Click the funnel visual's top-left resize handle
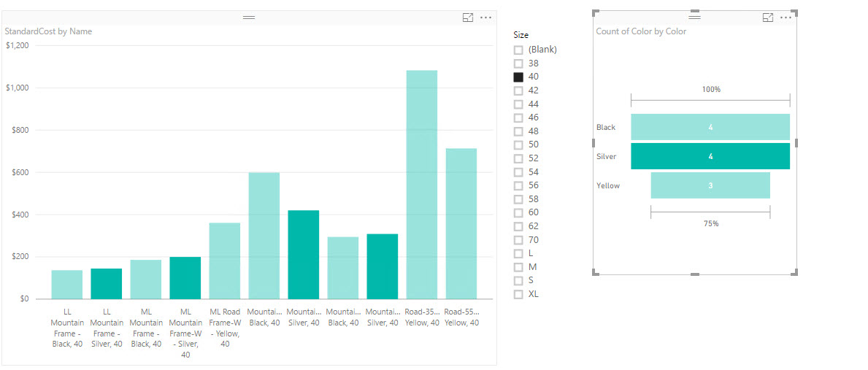 [595, 12]
